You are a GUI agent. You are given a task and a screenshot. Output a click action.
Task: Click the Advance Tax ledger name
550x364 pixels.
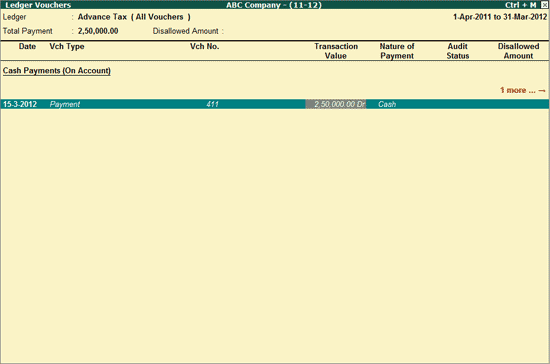click(102, 17)
